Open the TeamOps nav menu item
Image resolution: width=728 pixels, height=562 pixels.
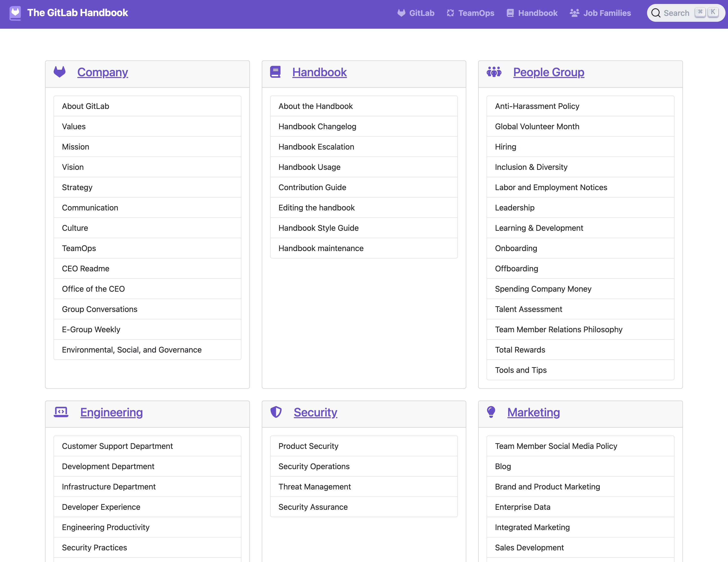click(470, 13)
